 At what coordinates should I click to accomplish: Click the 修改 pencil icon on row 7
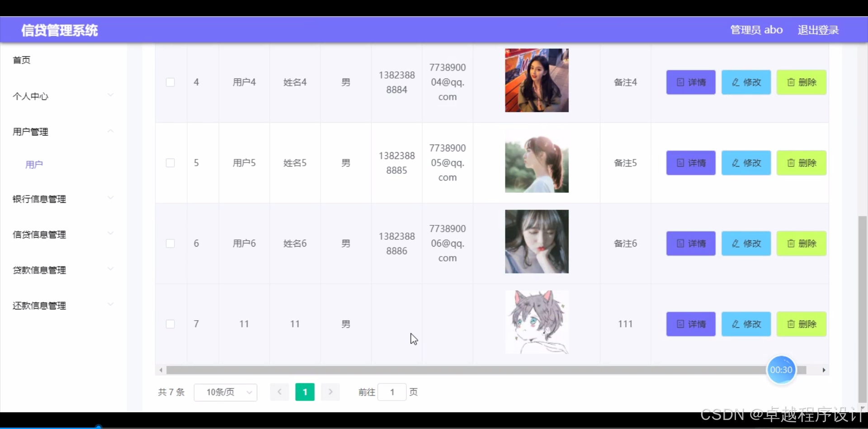pyautogui.click(x=736, y=324)
